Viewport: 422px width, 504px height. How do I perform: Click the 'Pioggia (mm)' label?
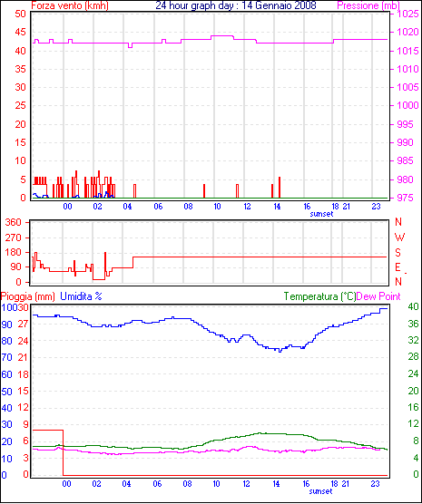(28, 296)
